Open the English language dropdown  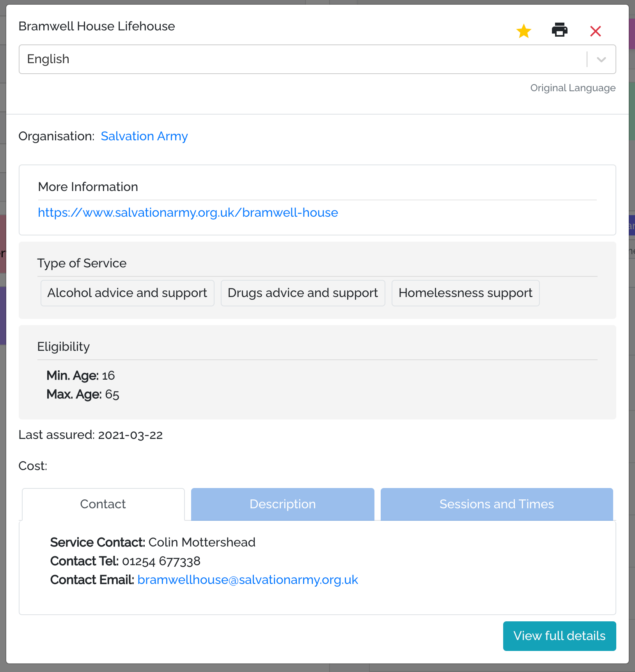coord(317,59)
